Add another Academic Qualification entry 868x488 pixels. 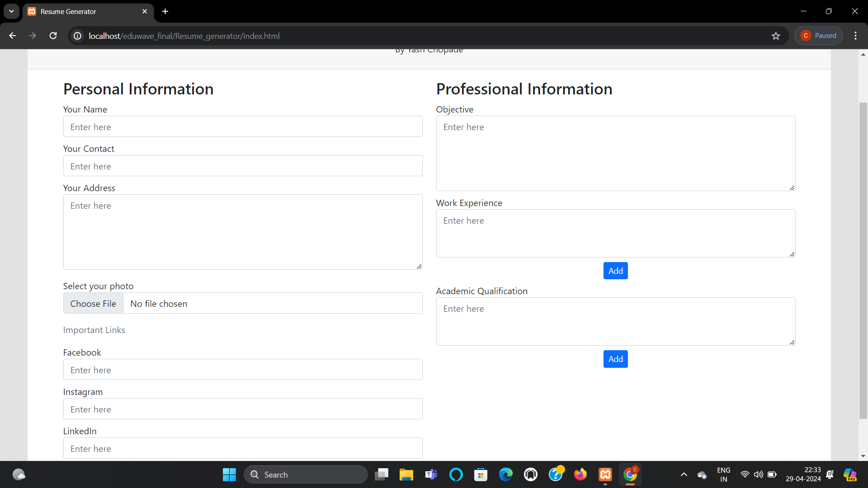(615, 359)
